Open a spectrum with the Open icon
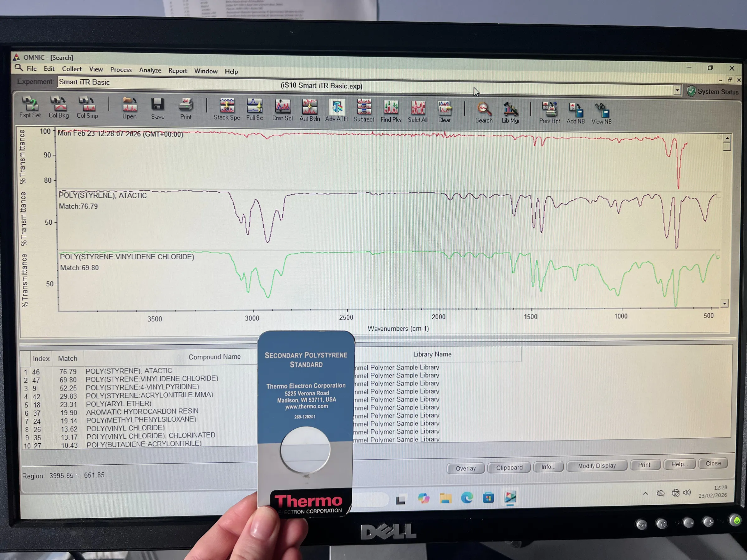The width and height of the screenshot is (747, 560). click(x=129, y=108)
